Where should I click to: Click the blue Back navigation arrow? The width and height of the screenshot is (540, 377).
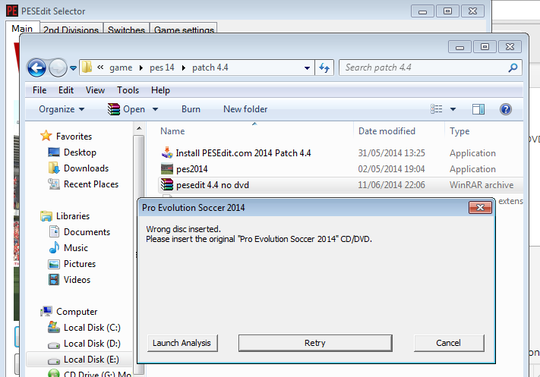point(37,68)
